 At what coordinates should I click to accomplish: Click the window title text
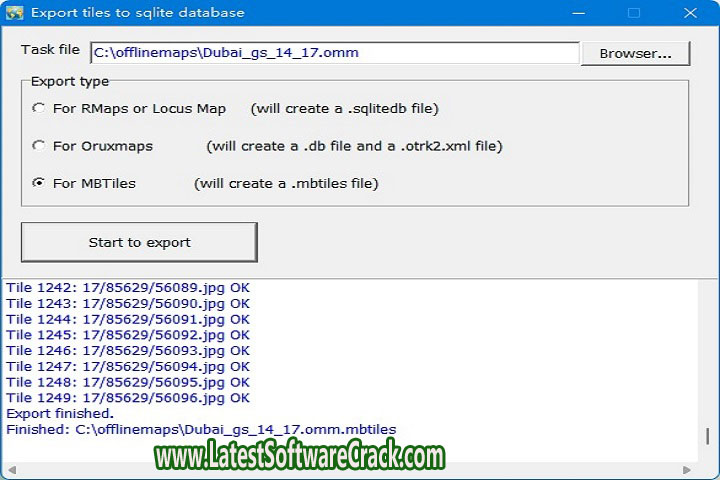click(137, 14)
